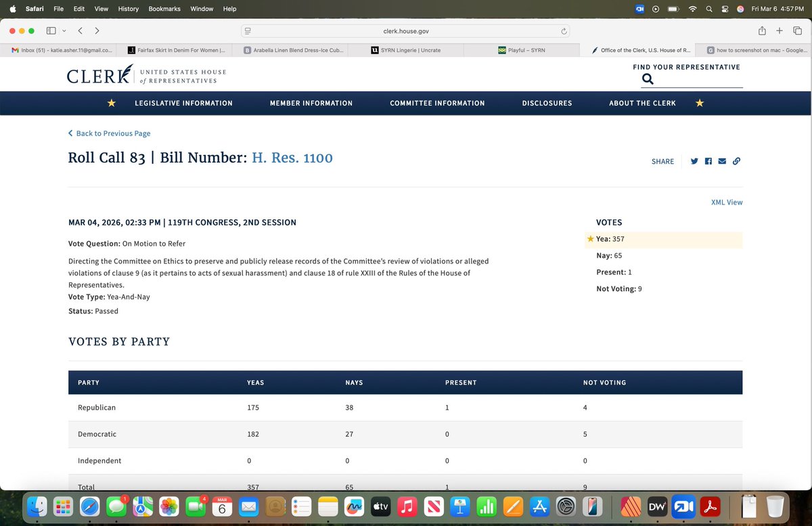Open Photos from the Dock
The width and height of the screenshot is (812, 526).
tap(168, 506)
